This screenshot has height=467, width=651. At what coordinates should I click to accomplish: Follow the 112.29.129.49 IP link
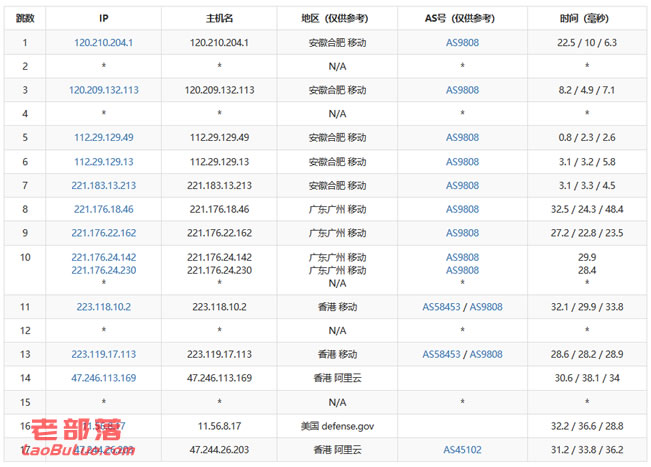point(103,137)
